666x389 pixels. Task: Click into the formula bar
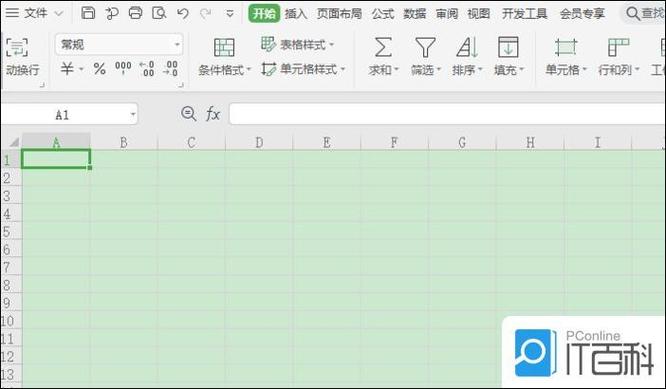(447, 114)
